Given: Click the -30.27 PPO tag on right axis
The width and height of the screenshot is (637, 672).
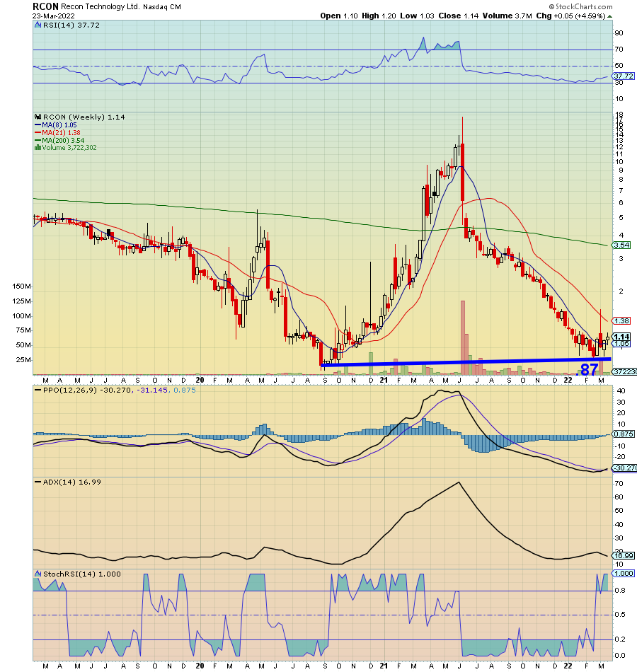Looking at the screenshot, I should 624,468.
